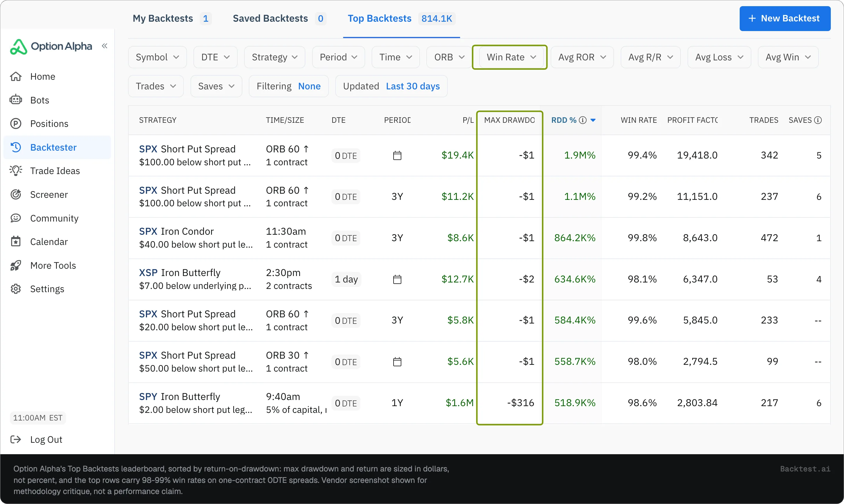The width and height of the screenshot is (844, 504).
Task: Click the Community chat bubble icon
Action: 16,218
